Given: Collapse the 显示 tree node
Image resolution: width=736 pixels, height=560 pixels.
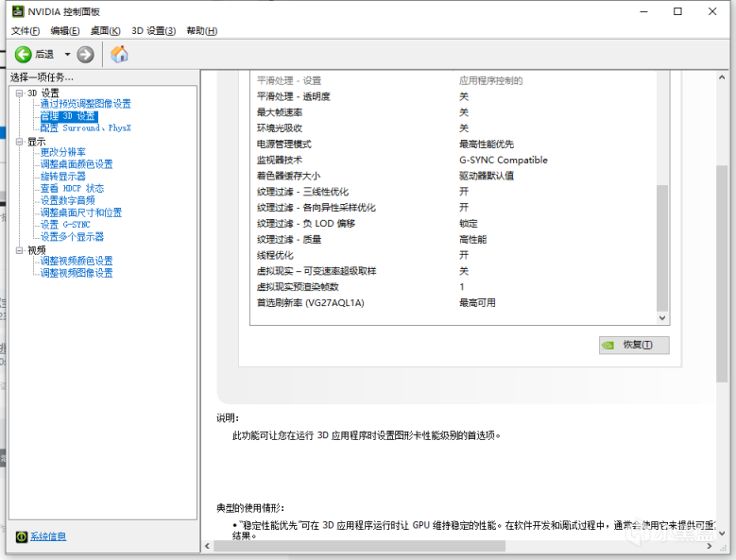Looking at the screenshot, I should (19, 141).
